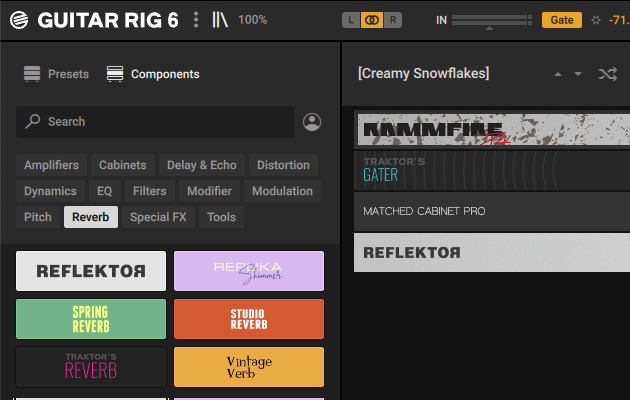Filter by EQ category
The height and width of the screenshot is (400, 630).
tap(104, 191)
